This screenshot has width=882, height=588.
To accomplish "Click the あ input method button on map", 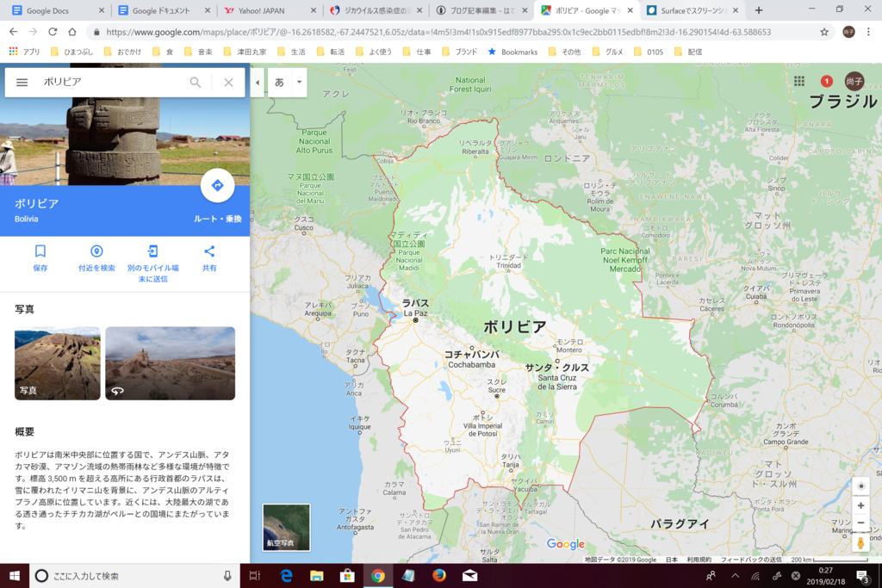I will tap(279, 82).
